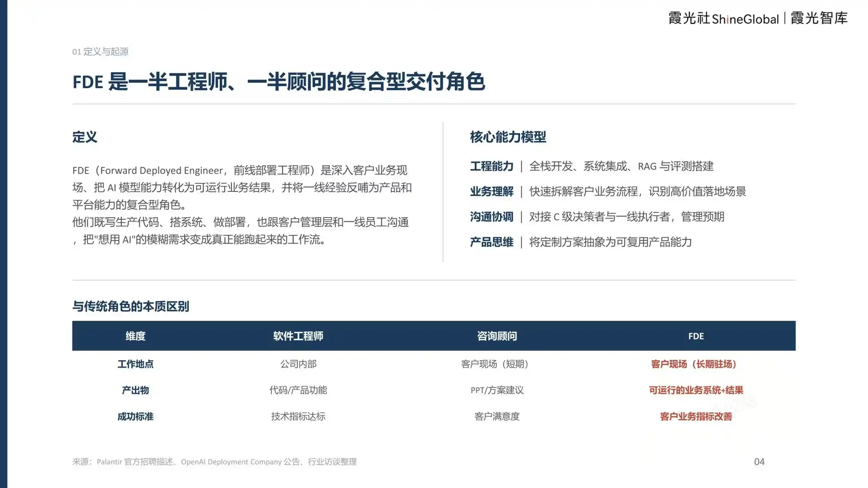The image size is (868, 488).
Task: Select the section label 01 定义与起源
Action: 100,52
